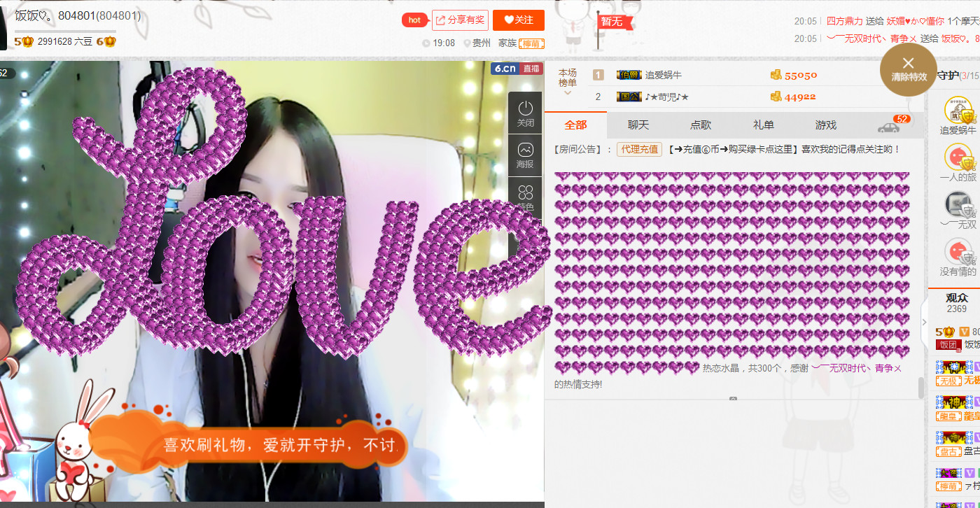Click the 盘古 audience member row
Image resolution: width=980 pixels, height=508 pixels.
tap(958, 444)
